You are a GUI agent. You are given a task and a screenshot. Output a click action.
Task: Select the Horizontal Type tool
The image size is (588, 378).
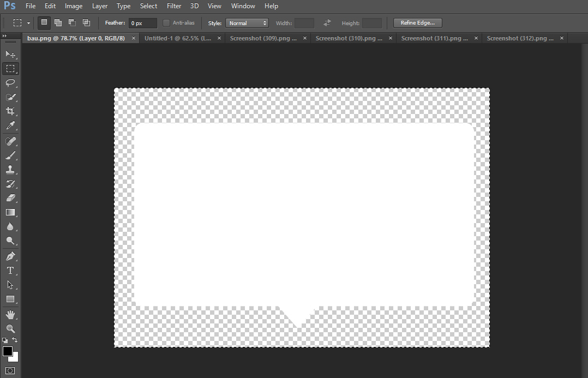click(10, 271)
